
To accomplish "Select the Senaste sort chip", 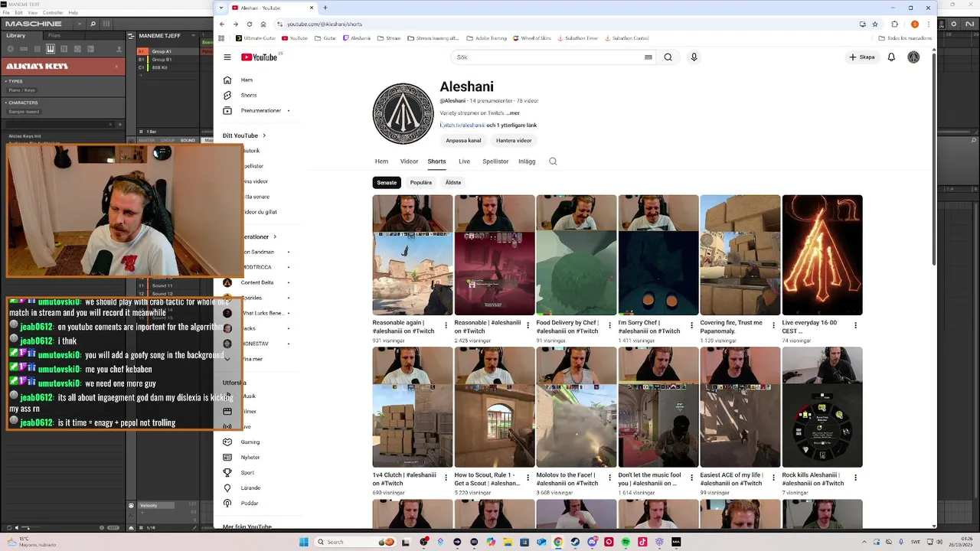I will [387, 182].
